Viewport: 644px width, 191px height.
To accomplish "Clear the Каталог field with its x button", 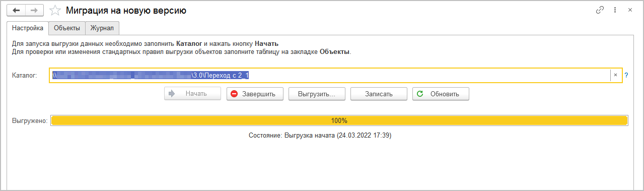I will pyautogui.click(x=615, y=75).
